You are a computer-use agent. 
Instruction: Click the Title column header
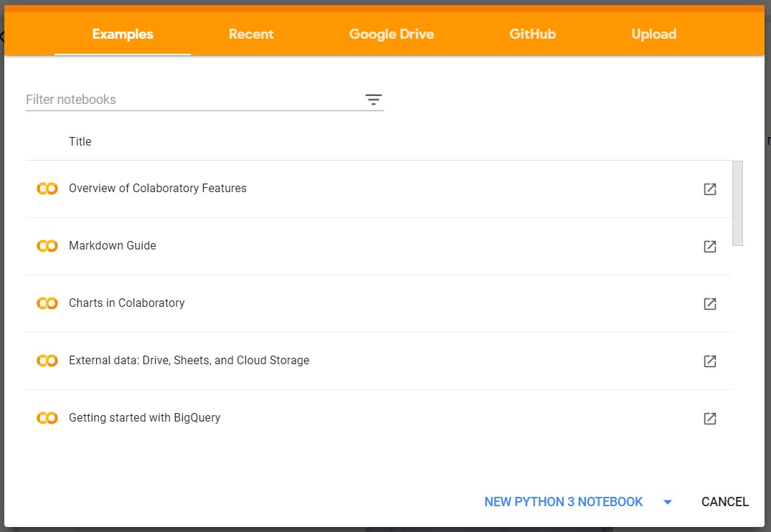tap(80, 142)
